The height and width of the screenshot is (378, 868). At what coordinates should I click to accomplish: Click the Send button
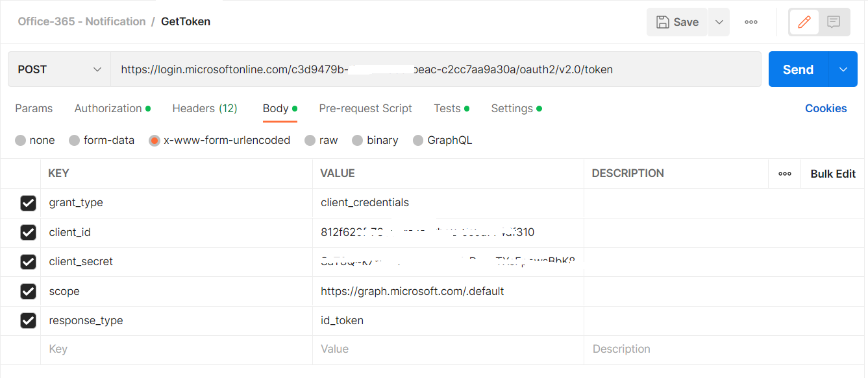[797, 69]
